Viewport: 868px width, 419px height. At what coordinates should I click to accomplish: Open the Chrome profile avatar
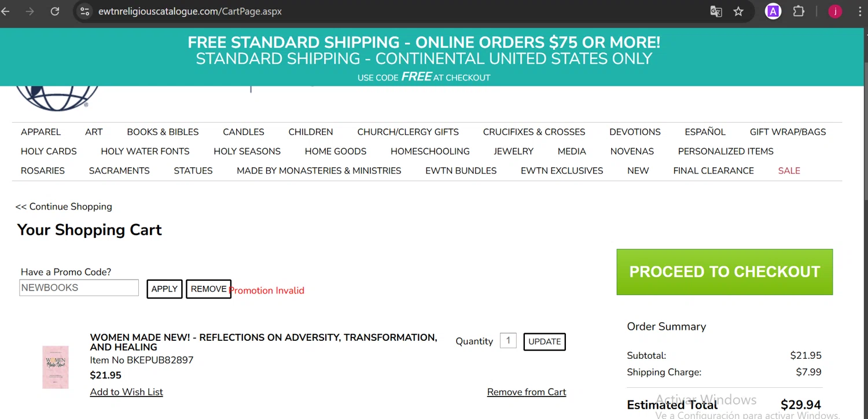[834, 11]
